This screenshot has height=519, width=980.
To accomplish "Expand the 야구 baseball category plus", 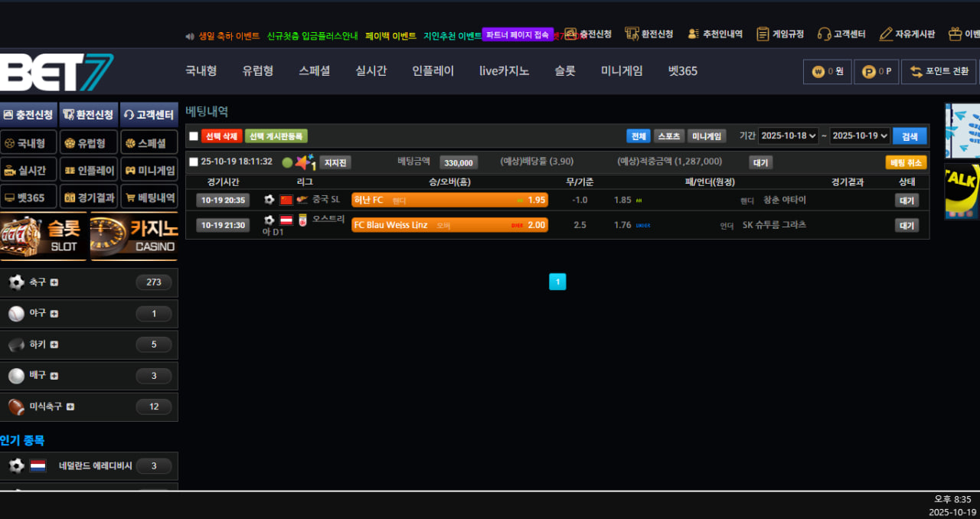I will (x=54, y=314).
